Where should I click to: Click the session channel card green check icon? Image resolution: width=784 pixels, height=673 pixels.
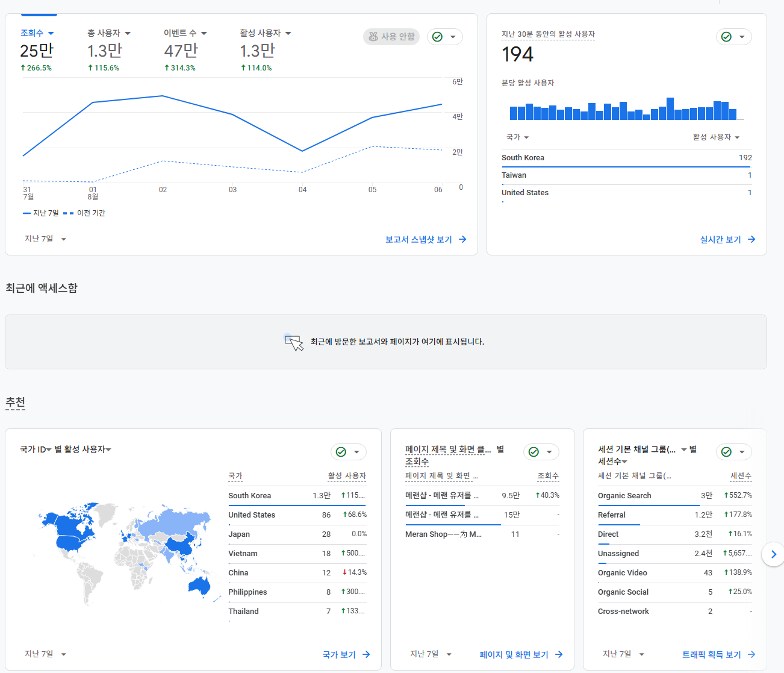[x=727, y=452]
